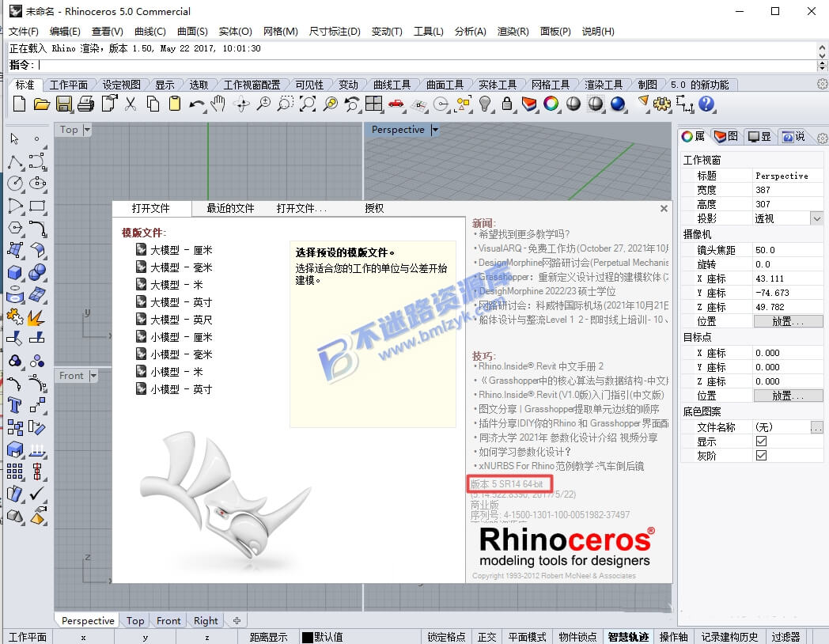Click the blue Render sphere icon
The width and height of the screenshot is (829, 644).
click(x=618, y=104)
